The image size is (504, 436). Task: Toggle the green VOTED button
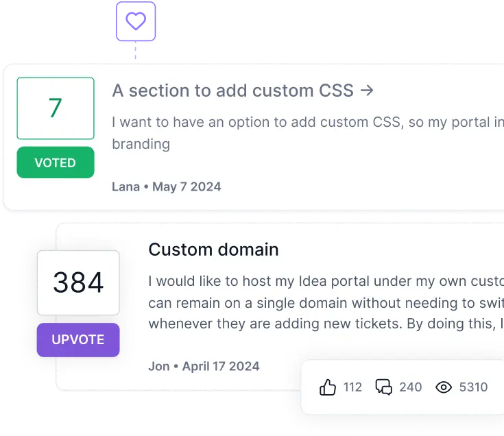[x=56, y=163]
